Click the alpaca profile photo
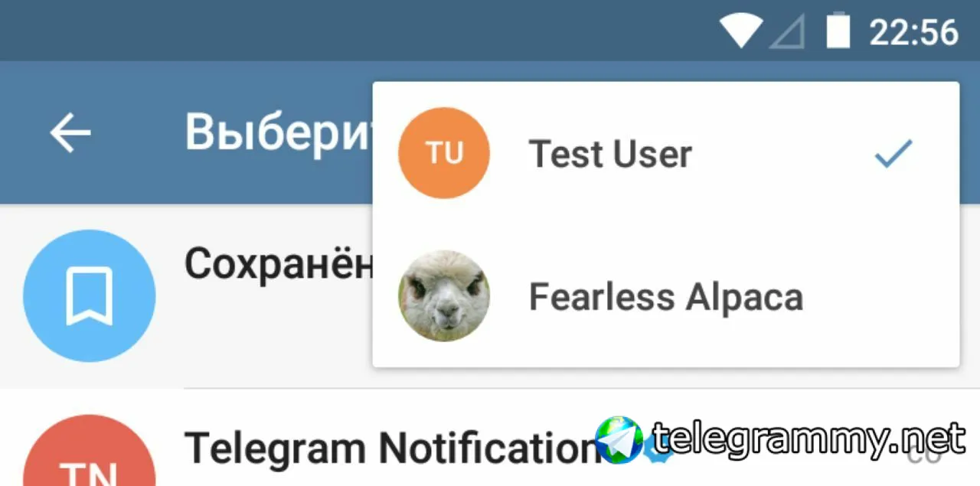The height and width of the screenshot is (486, 980). [444, 296]
